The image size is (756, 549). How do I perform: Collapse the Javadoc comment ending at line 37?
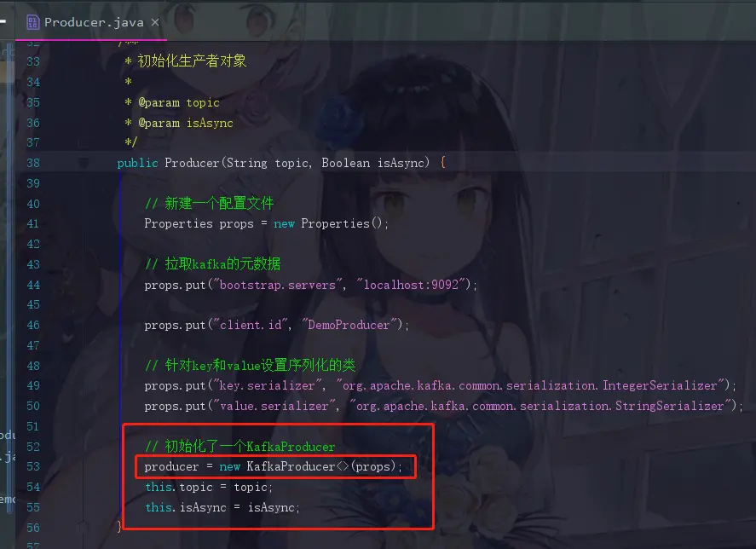pos(84,143)
